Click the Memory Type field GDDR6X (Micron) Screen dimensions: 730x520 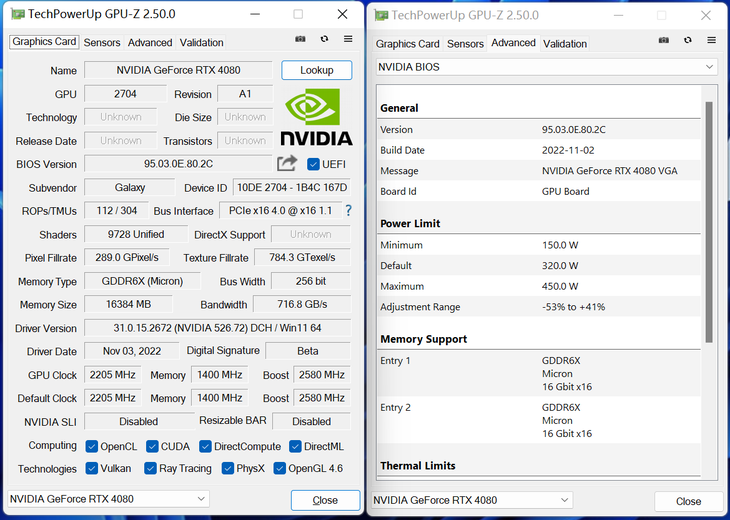pos(142,281)
